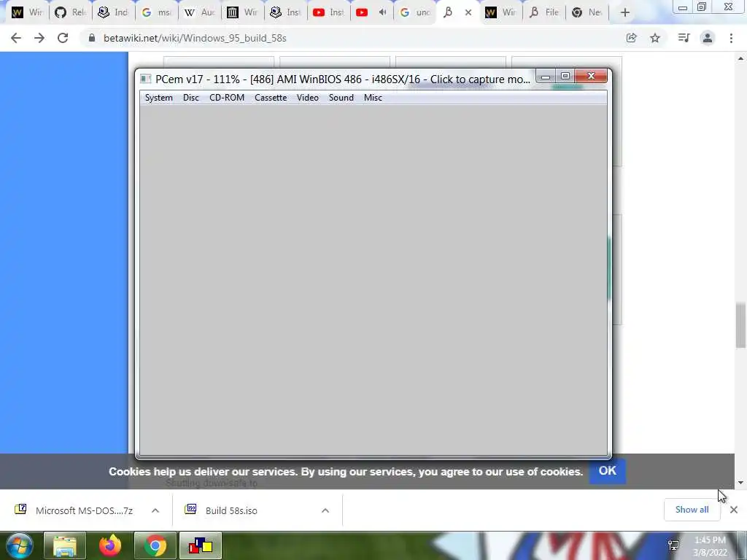Click the Chrome taskbar icon
Screen dimensions: 747x560
click(x=155, y=545)
